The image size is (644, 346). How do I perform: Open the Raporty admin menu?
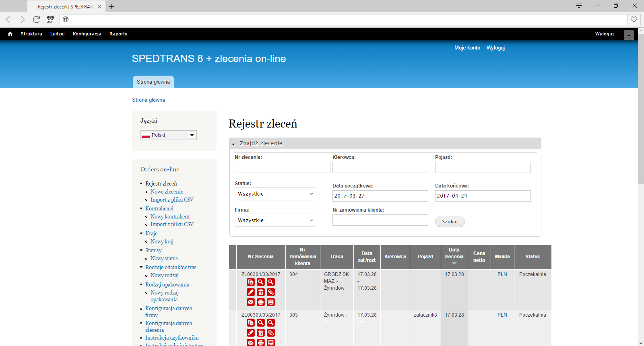click(x=118, y=34)
